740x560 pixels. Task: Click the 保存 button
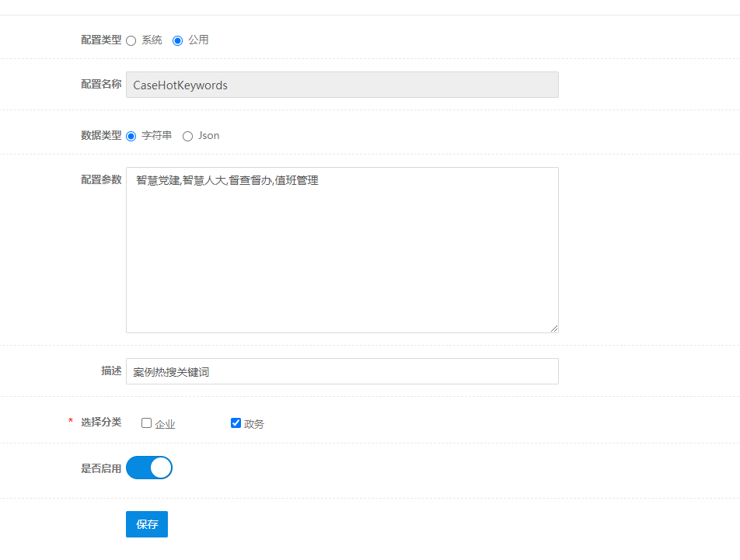[147, 524]
